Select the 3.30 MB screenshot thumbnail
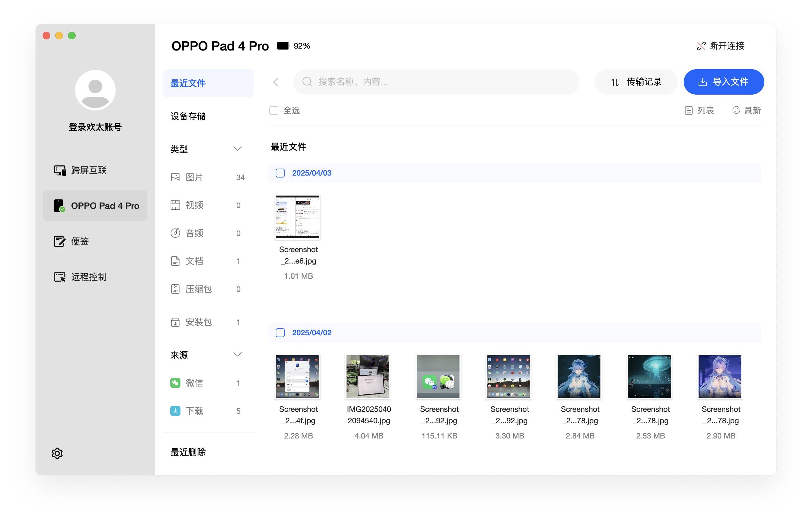 pos(509,376)
